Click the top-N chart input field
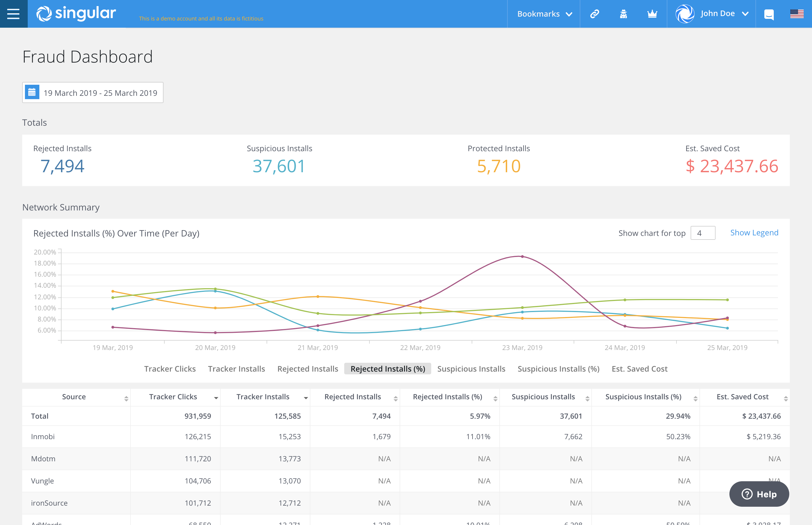 pos(703,233)
